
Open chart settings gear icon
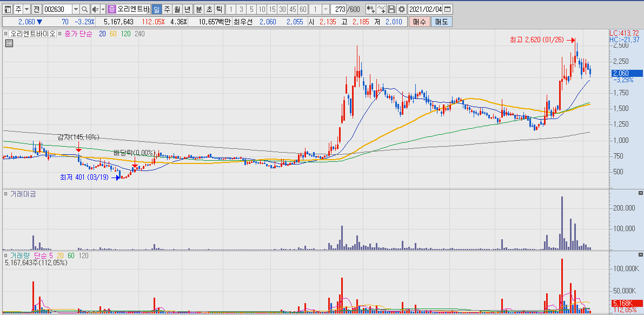[401, 9]
